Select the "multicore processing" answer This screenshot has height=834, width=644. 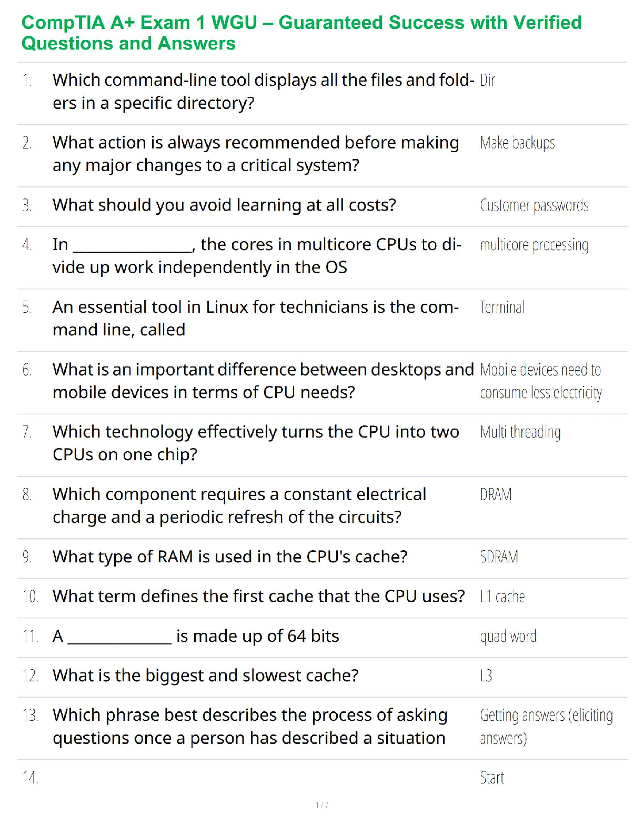coord(534,245)
